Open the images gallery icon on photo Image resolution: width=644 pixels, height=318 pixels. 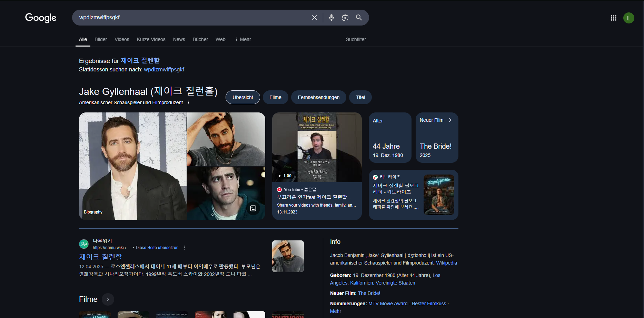(x=253, y=208)
